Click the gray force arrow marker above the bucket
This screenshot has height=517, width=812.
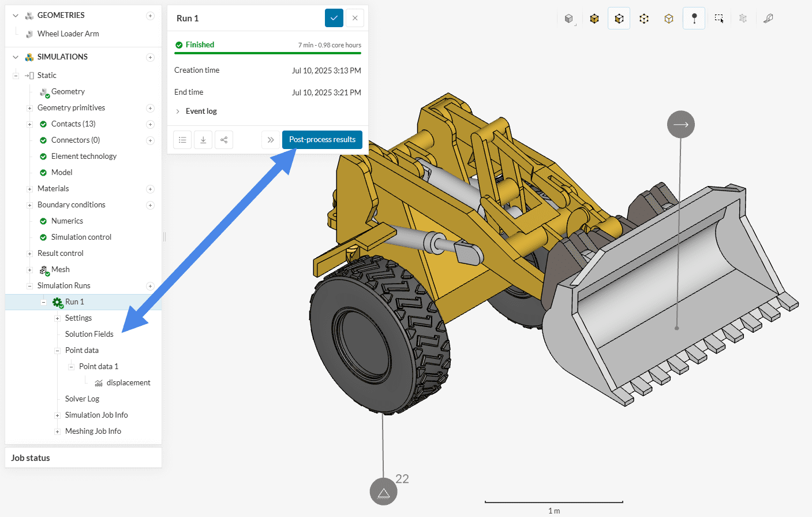coord(681,125)
